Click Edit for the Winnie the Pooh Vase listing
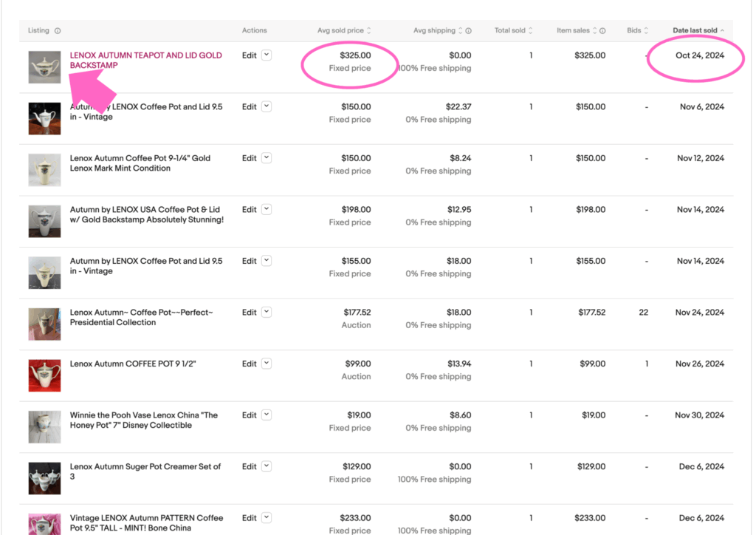 pyautogui.click(x=249, y=415)
